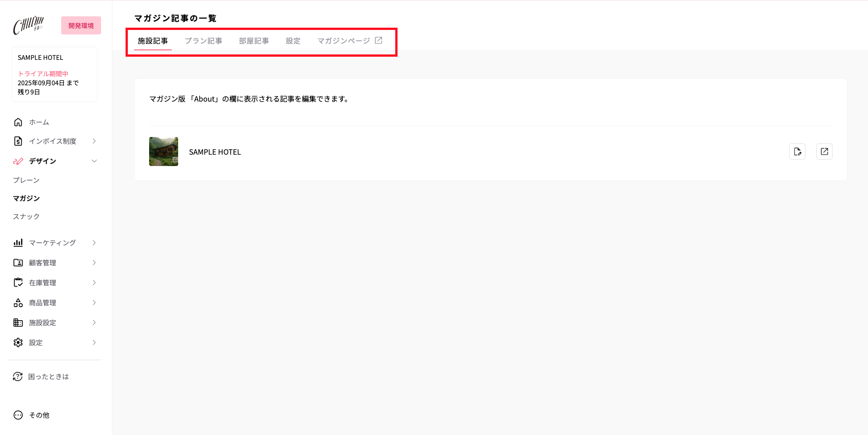The image size is (868, 435).
Task: Open settings via the 設定 gear icon
Action: 18,342
